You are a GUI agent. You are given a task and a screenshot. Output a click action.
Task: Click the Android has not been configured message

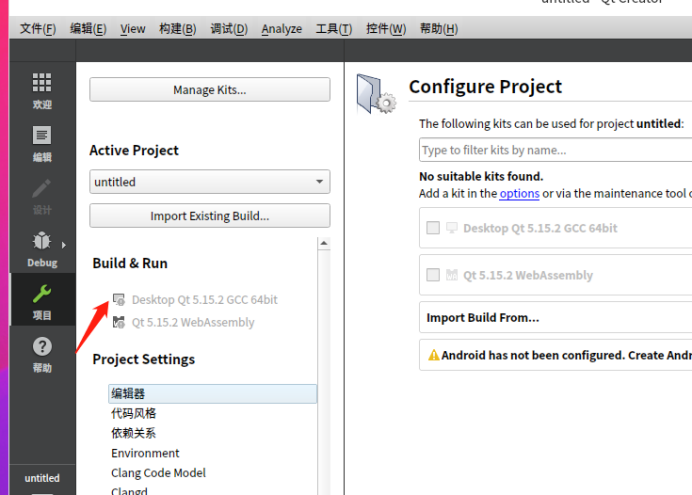point(567,355)
